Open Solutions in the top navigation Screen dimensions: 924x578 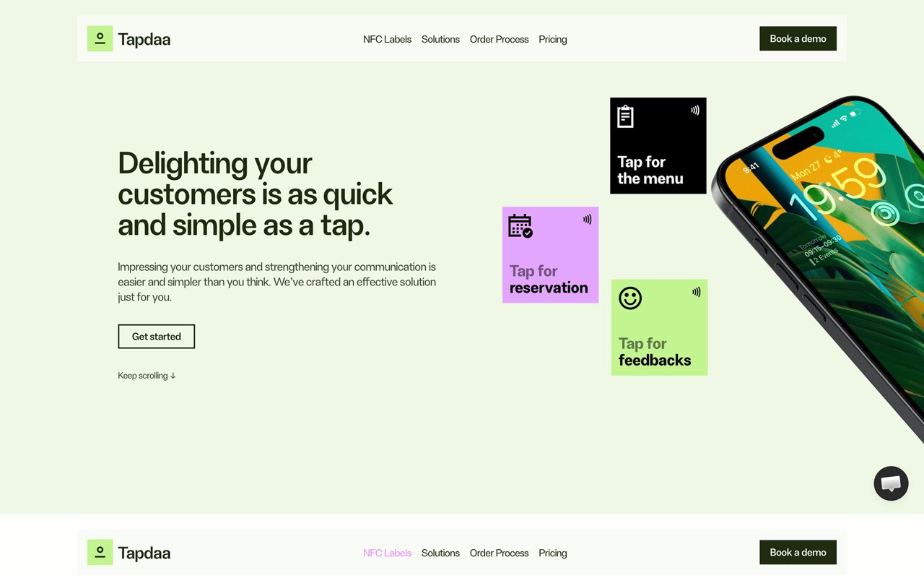tap(440, 39)
